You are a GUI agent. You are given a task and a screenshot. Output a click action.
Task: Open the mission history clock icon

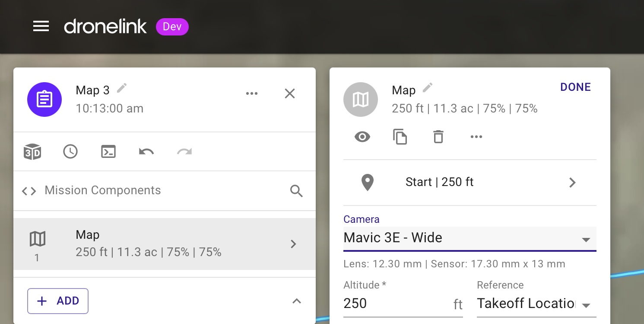(70, 152)
